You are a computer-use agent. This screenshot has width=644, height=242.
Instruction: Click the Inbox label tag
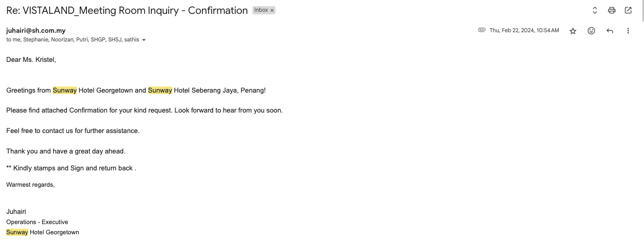(x=261, y=10)
